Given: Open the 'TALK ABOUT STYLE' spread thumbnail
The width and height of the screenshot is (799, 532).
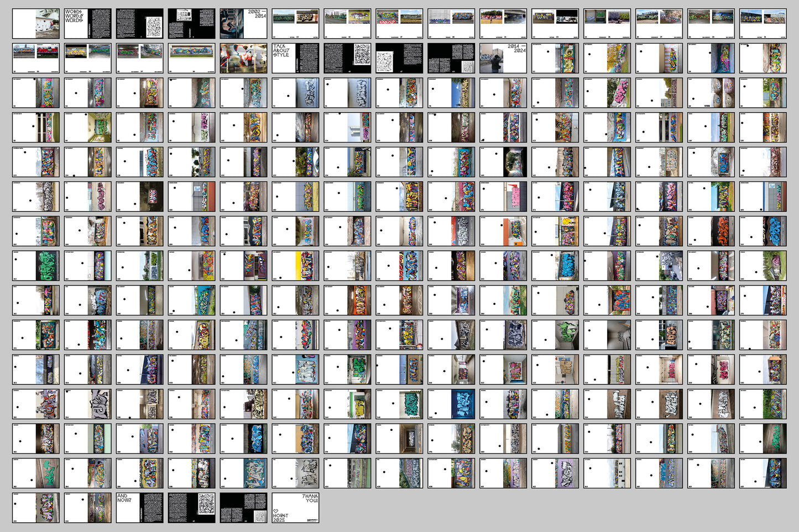Looking at the screenshot, I should (295, 59).
